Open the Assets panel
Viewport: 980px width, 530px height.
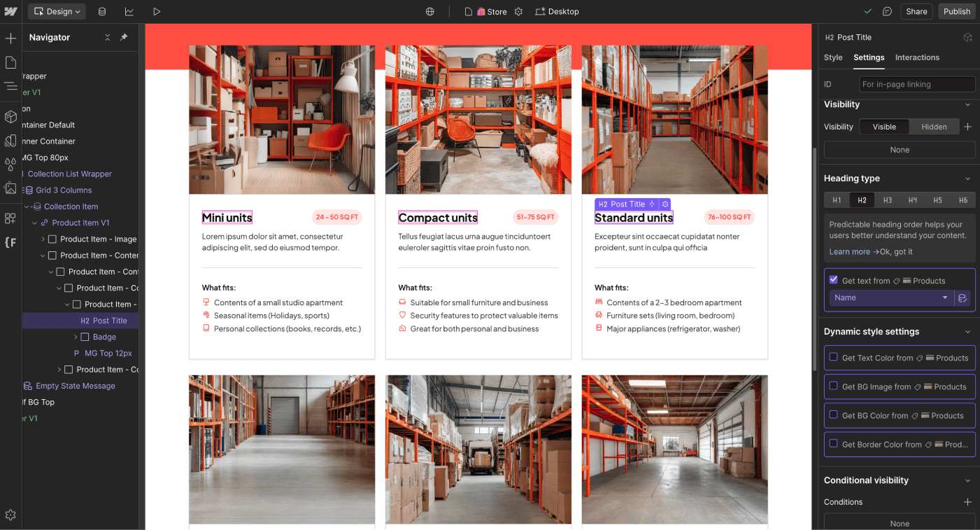(x=11, y=188)
